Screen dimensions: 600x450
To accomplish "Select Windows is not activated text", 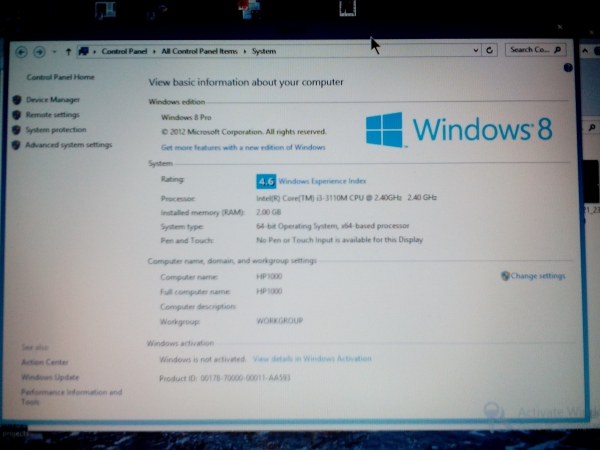I will click(202, 359).
